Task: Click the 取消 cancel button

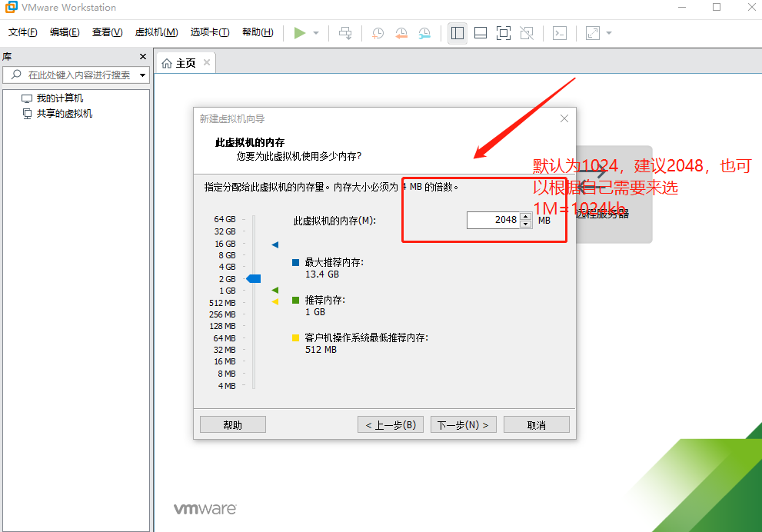Action: 537,424
